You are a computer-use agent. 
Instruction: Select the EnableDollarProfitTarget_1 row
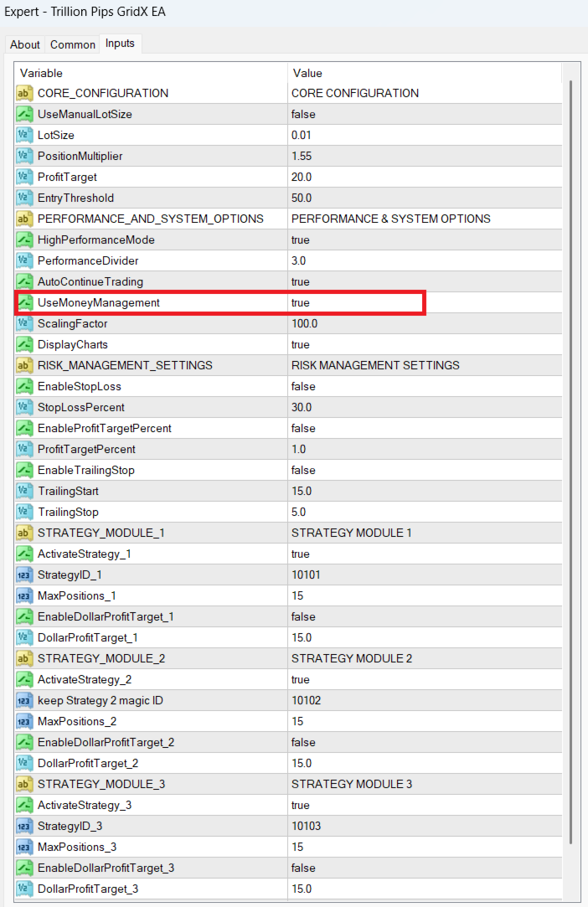(x=288, y=616)
